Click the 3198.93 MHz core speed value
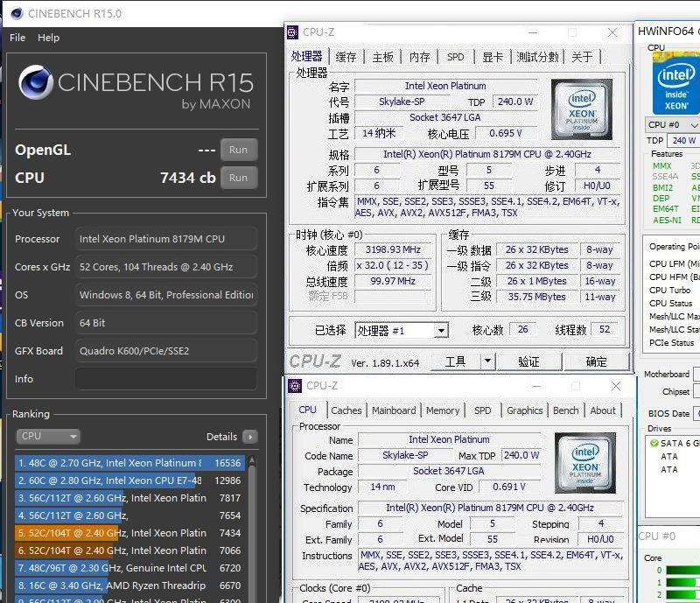 393,249
